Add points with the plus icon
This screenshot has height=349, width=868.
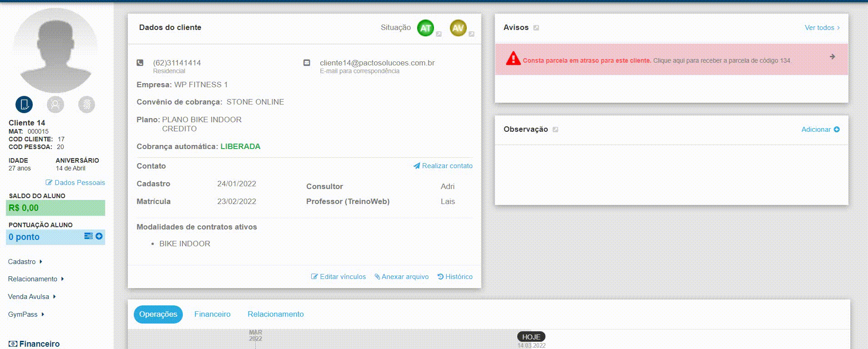[99, 236]
